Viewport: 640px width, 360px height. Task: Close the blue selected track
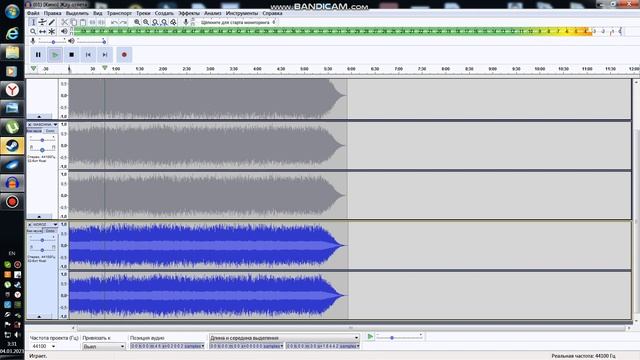coord(29,224)
